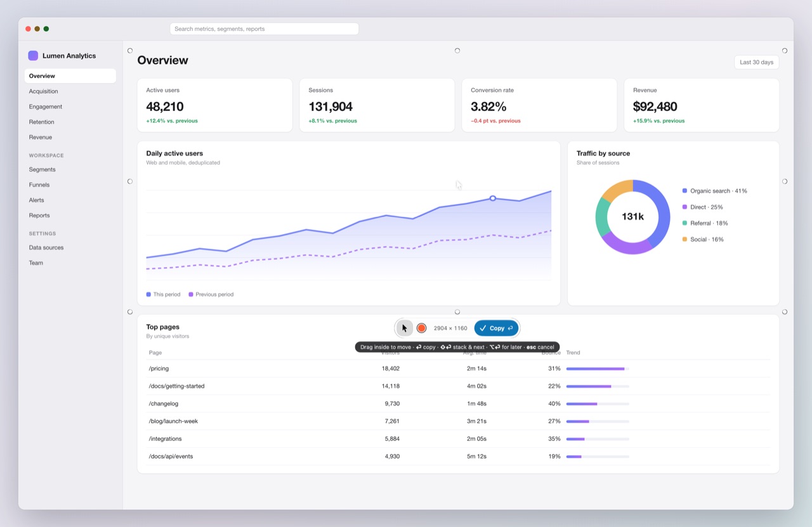The image size is (812, 527).
Task: Click the Active users 48,210 card
Action: (214, 105)
